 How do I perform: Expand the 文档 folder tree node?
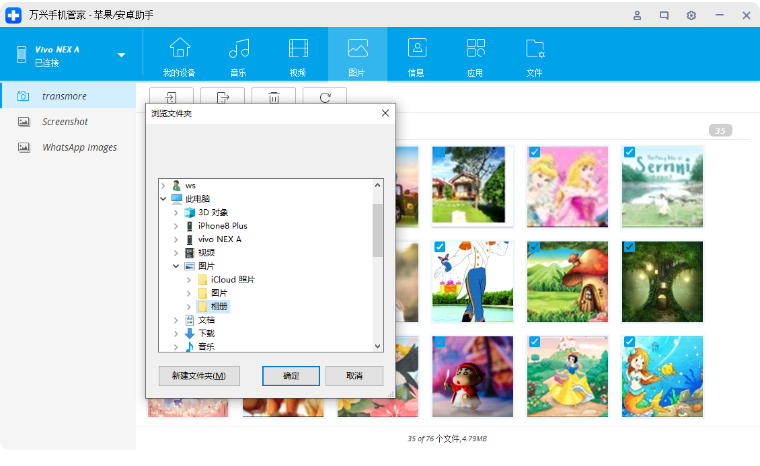[176, 320]
